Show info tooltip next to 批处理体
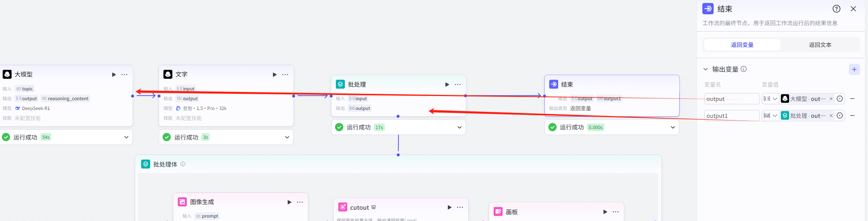Viewport: 868px width, 221px height. [x=183, y=164]
